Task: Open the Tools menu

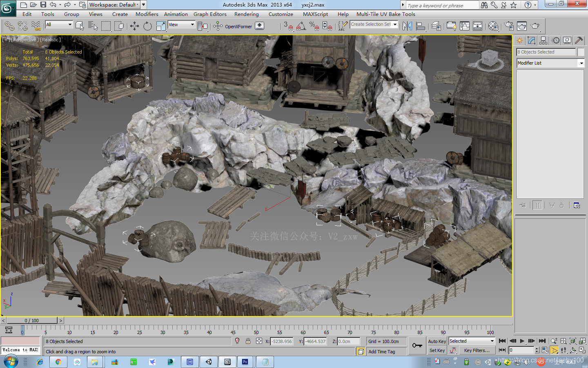Action: point(48,14)
